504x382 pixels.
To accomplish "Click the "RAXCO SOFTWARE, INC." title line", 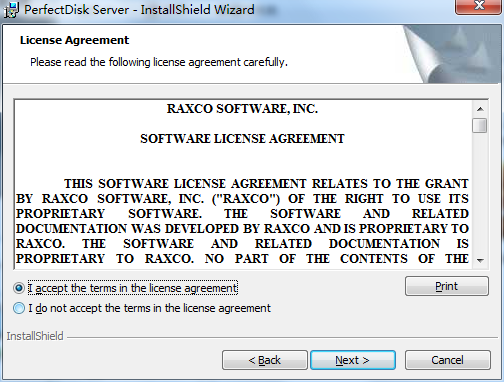I will pyautogui.click(x=242, y=109).
